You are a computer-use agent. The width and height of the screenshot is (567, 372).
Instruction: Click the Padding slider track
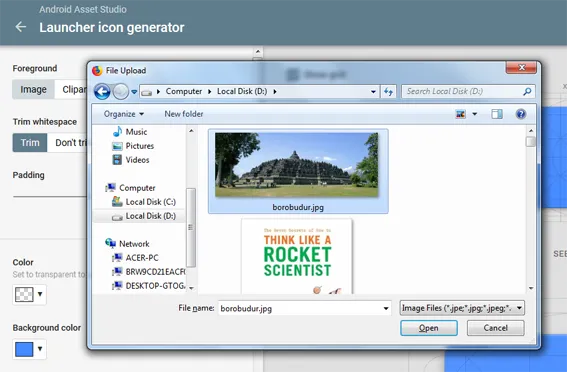point(50,197)
